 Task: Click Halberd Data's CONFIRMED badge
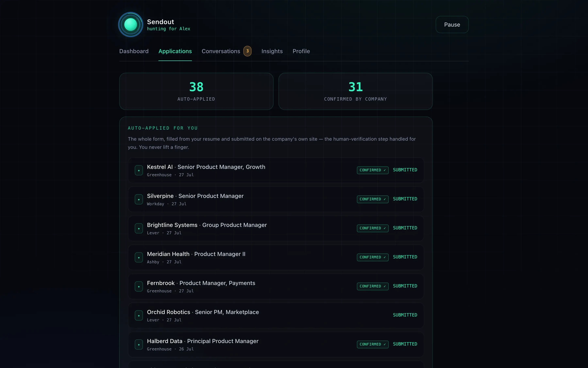(x=373, y=344)
